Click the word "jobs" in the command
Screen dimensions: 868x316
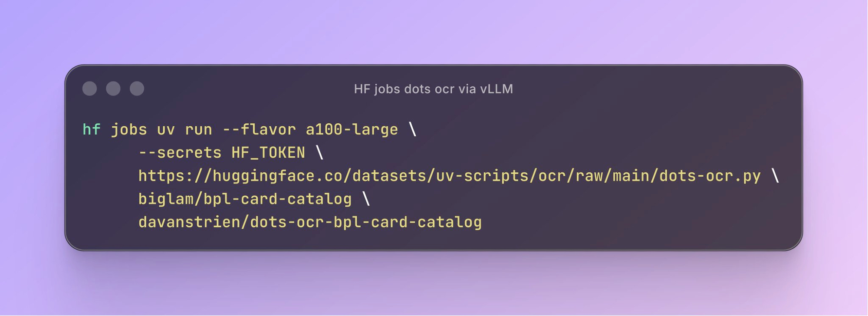pos(129,129)
